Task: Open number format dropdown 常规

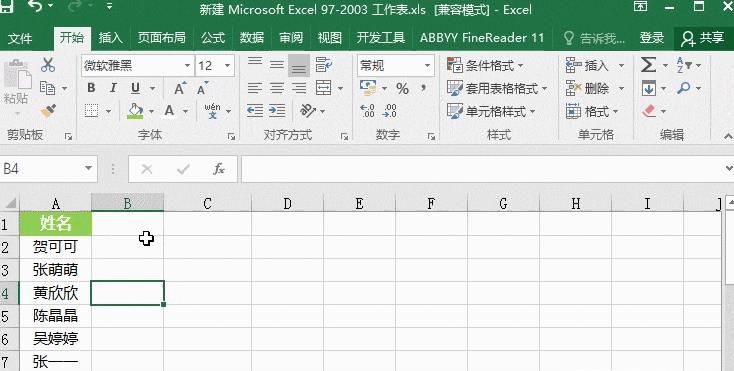Action: 427,65
